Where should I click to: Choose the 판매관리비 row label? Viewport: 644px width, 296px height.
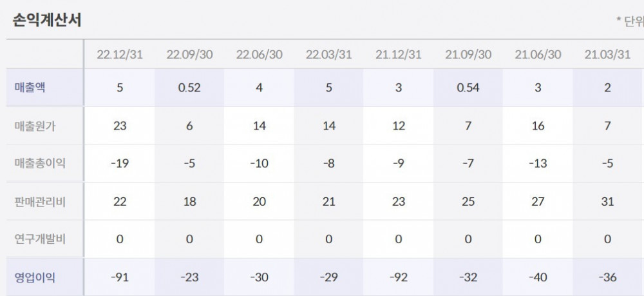(39, 202)
